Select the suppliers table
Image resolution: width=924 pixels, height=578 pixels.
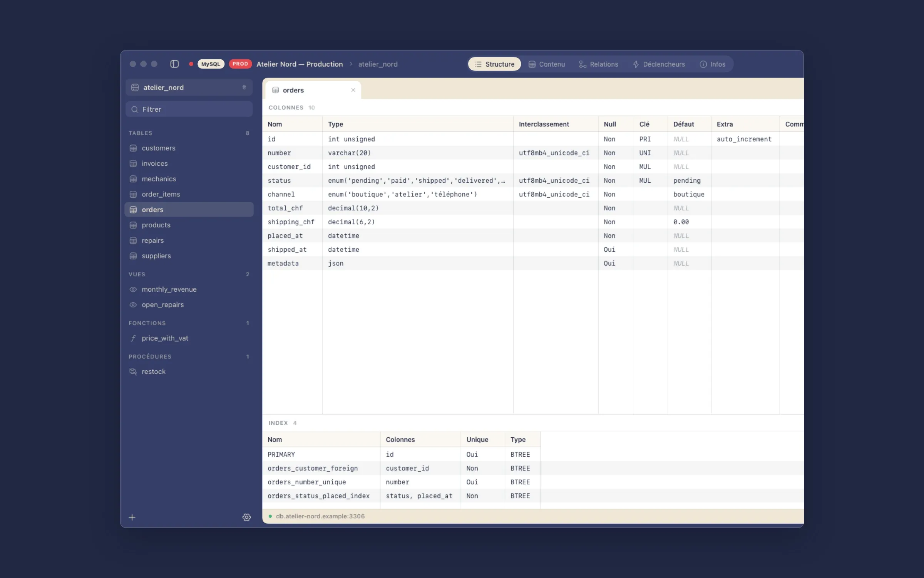pyautogui.click(x=189, y=256)
